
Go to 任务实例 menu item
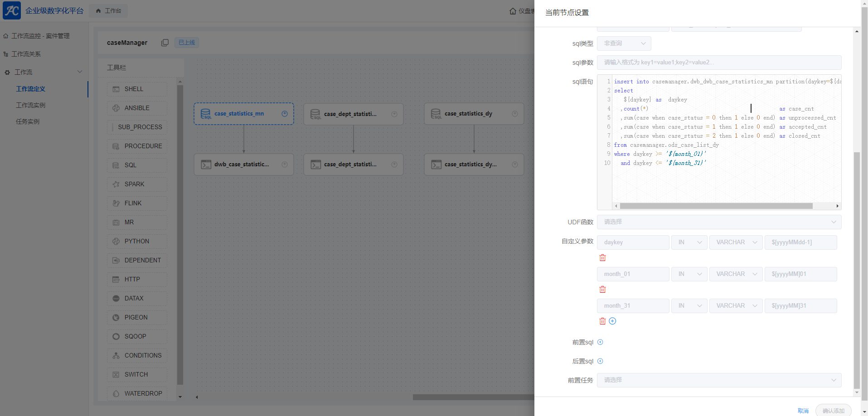pos(28,121)
